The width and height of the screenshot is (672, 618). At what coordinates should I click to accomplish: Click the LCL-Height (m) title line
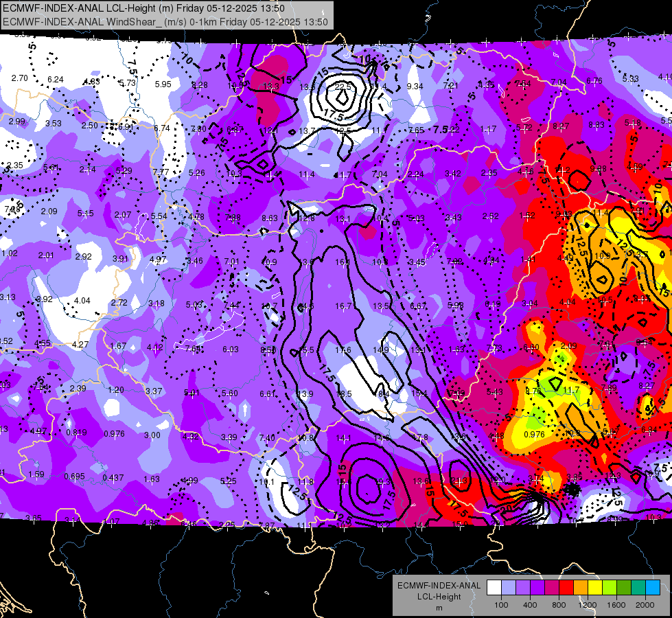pos(143,8)
